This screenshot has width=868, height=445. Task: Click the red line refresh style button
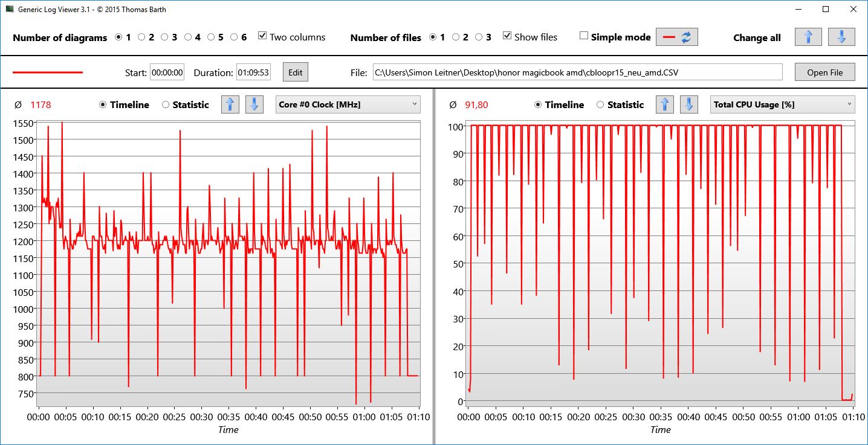pos(677,37)
